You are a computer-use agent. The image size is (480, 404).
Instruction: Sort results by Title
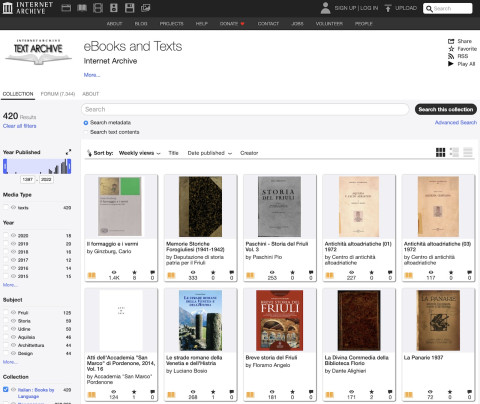pos(173,153)
